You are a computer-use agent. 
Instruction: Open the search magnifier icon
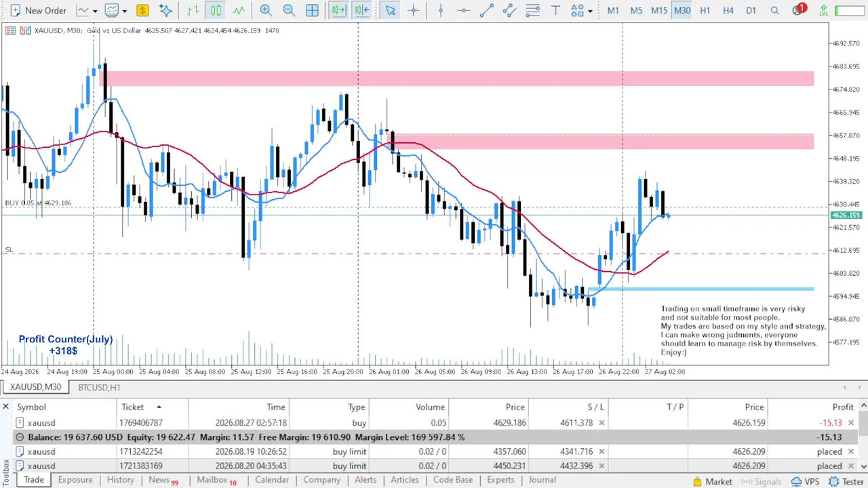pos(774,10)
